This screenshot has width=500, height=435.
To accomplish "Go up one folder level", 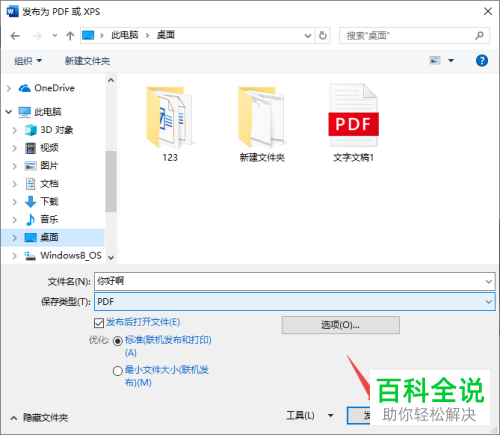I will 70,36.
